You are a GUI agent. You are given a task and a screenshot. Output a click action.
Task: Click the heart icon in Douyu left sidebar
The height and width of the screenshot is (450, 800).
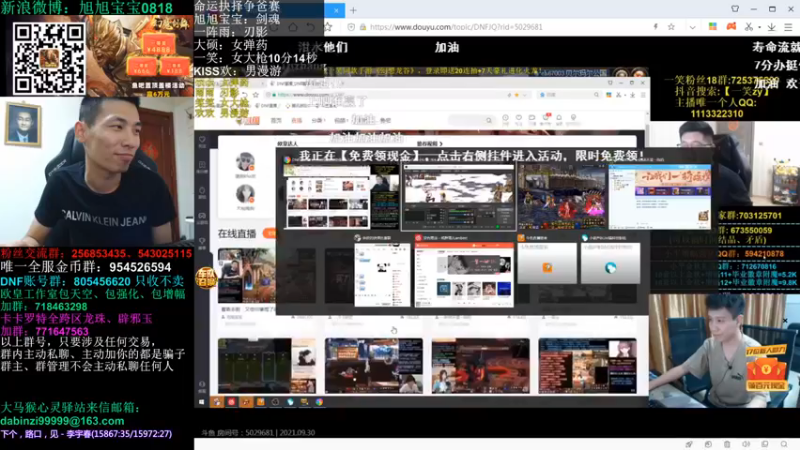(202, 141)
